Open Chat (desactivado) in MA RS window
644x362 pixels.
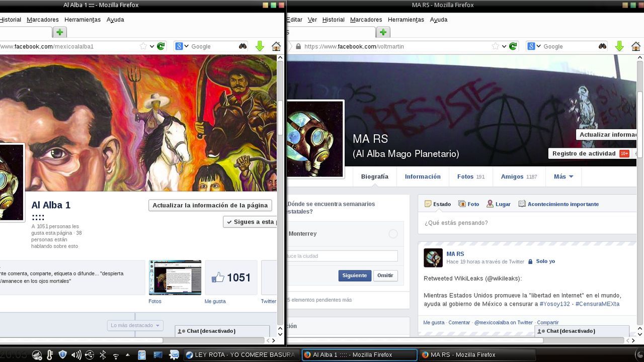pos(582,331)
